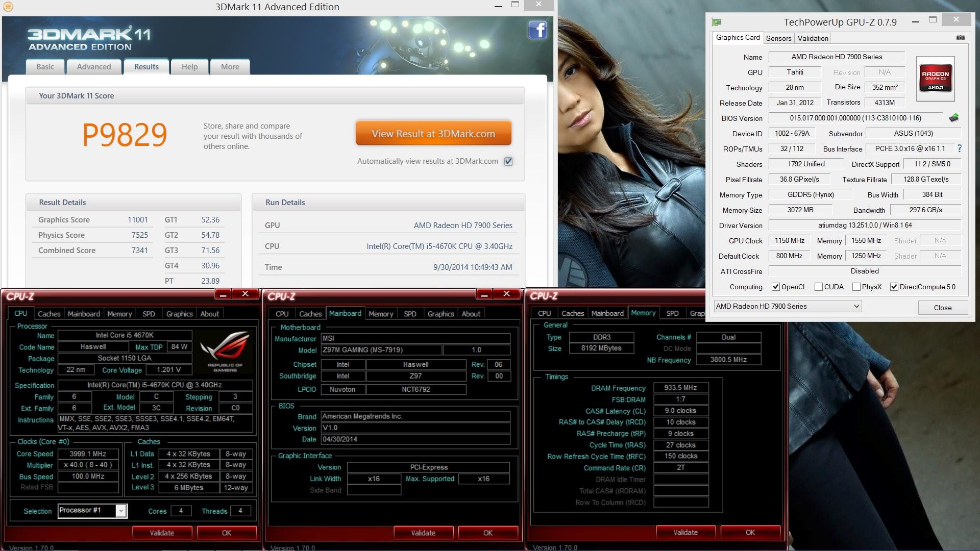Click the BIOS Version field in GPU-Z
Screen dimensions: 980x551
pyautogui.click(x=855, y=118)
